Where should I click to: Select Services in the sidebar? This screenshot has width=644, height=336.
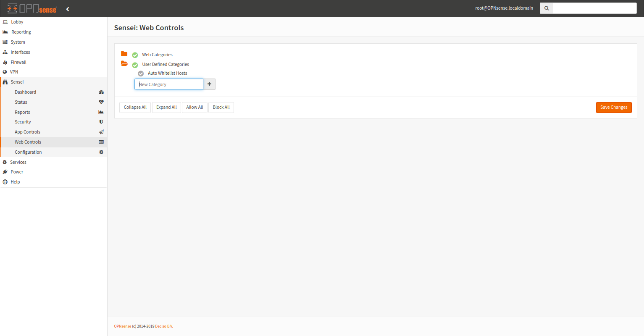(18, 162)
